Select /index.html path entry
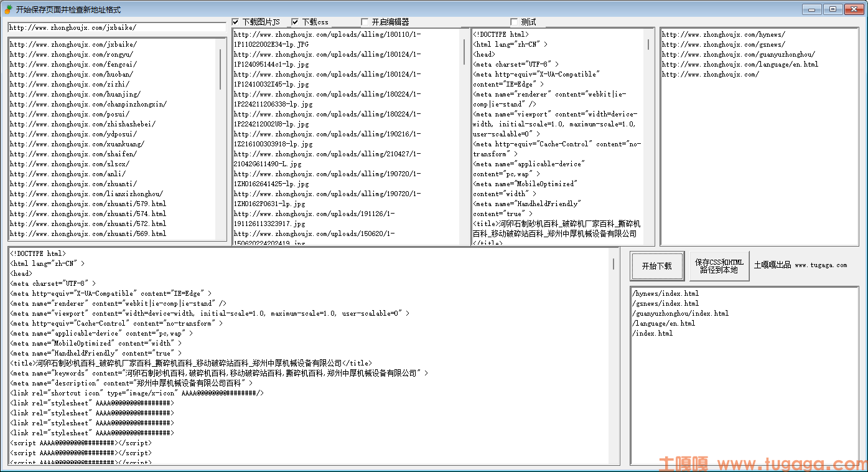The height and width of the screenshot is (472, 868). [652, 333]
